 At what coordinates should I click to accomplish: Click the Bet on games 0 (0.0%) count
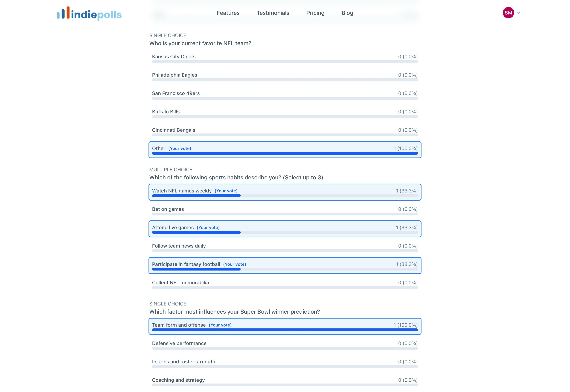[x=408, y=209]
